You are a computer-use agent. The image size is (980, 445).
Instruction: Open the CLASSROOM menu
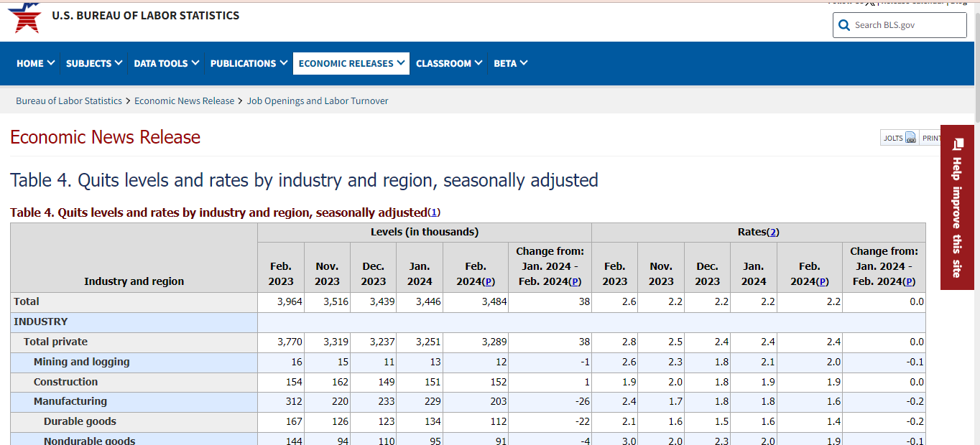(449, 63)
